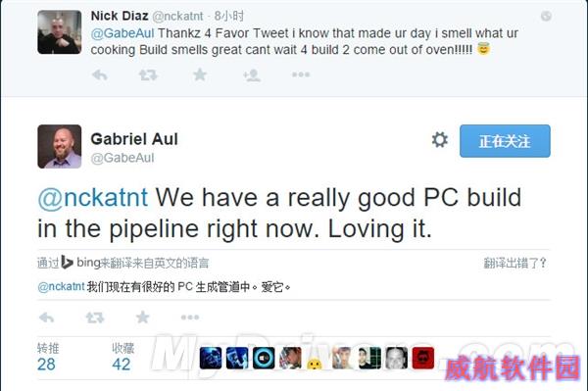The width and height of the screenshot is (588, 391).
Task: Click globe icon on Nick Diaz's tweet
Action: [x=546, y=16]
